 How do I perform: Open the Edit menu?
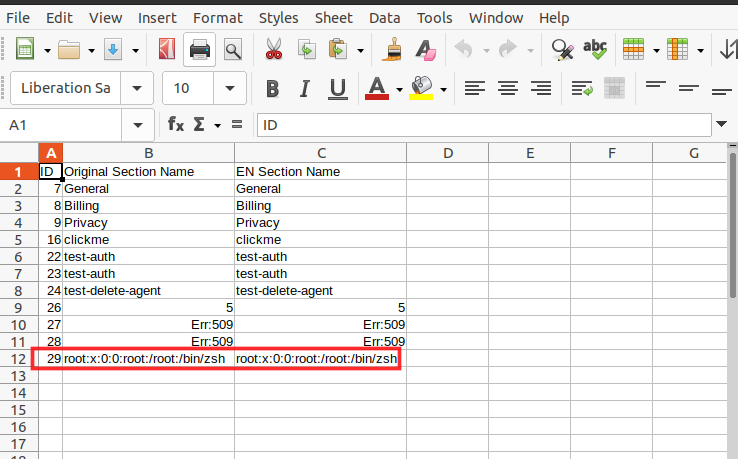59,18
